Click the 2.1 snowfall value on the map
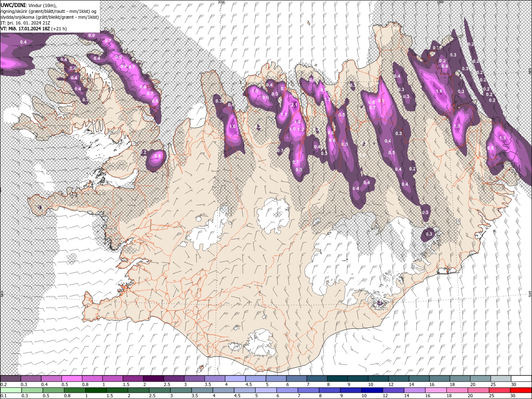The image size is (532, 399). point(295,105)
